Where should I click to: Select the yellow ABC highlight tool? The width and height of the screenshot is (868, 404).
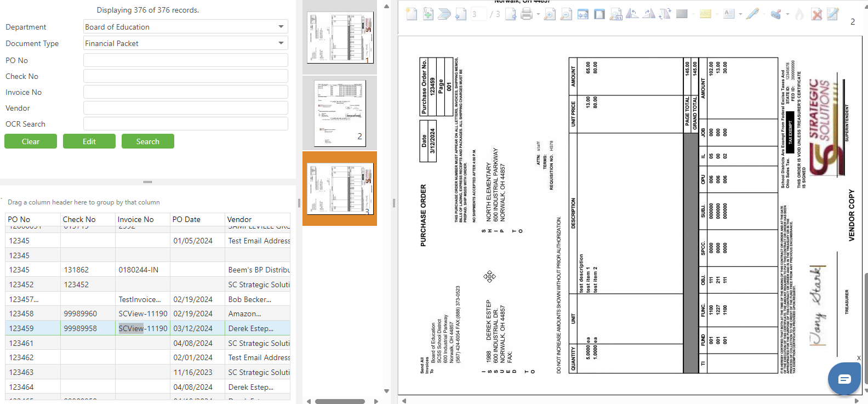point(705,14)
